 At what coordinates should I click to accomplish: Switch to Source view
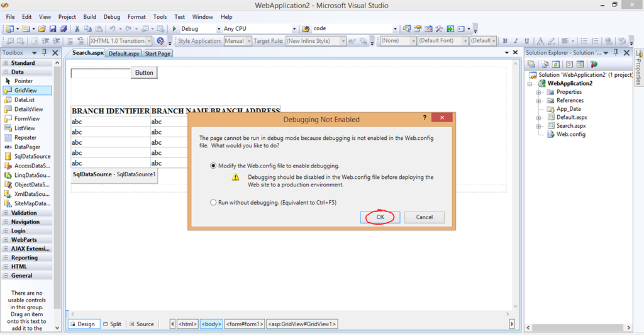[x=142, y=324]
